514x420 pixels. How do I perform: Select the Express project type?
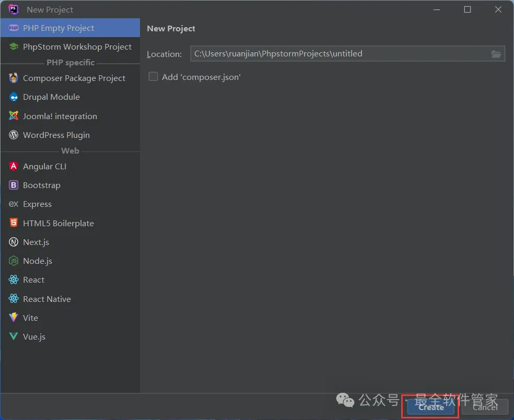pyautogui.click(x=70, y=204)
